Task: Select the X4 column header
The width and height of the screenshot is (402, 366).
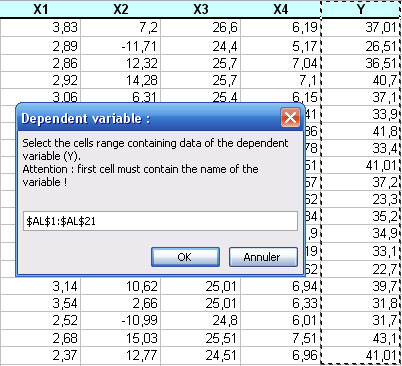Action: click(281, 9)
